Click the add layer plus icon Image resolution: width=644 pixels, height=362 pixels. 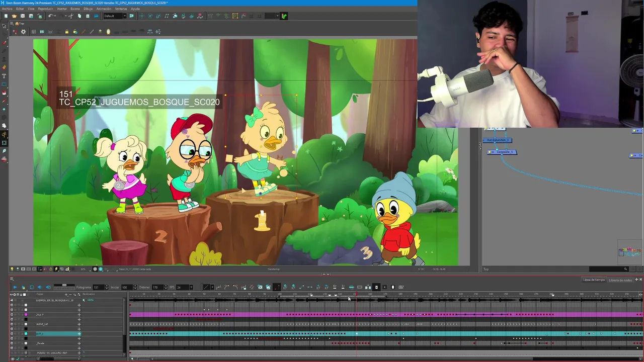click(66, 294)
